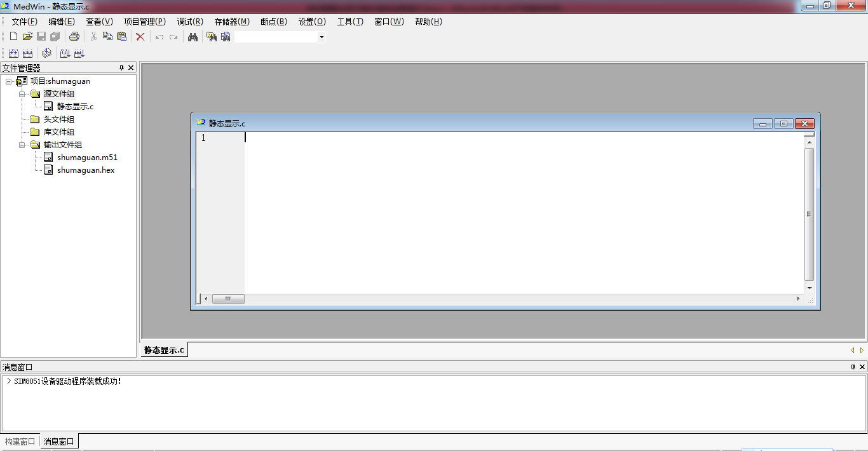The image size is (868, 451).
Task: Click the tab strip scroll-right arrow
Action: [862, 350]
